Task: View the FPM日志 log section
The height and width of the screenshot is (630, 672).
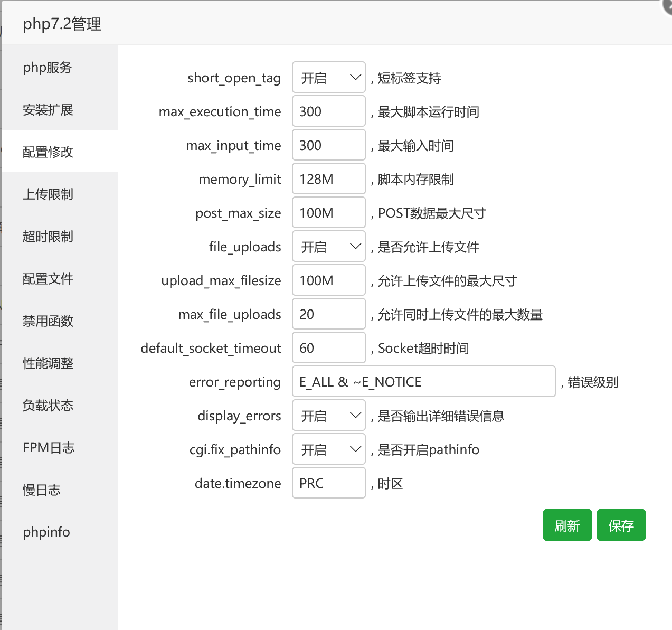Action: (48, 447)
